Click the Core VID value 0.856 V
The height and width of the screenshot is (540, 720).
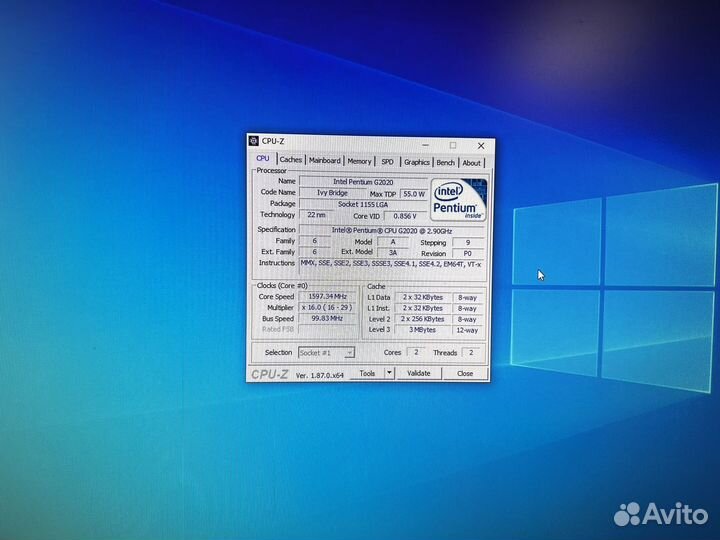[405, 216]
